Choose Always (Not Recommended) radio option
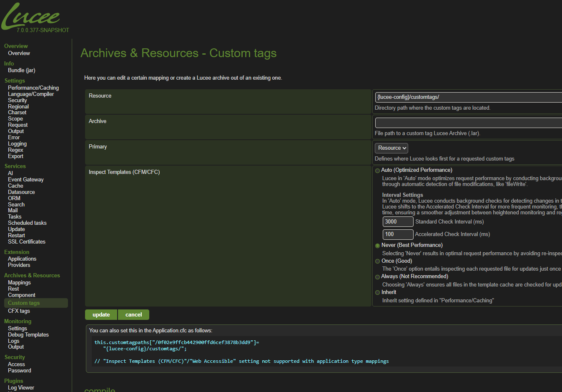The height and width of the screenshot is (392, 562). coord(377,277)
